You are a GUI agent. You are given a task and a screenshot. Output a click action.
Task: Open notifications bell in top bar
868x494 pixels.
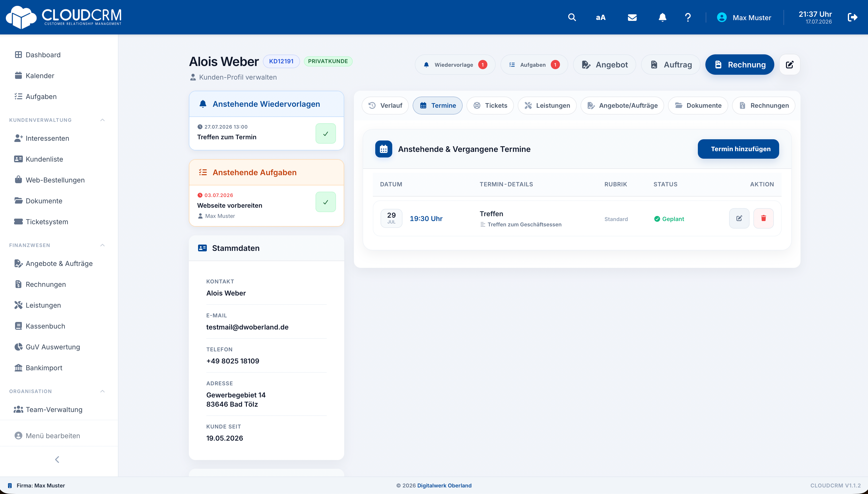662,17
